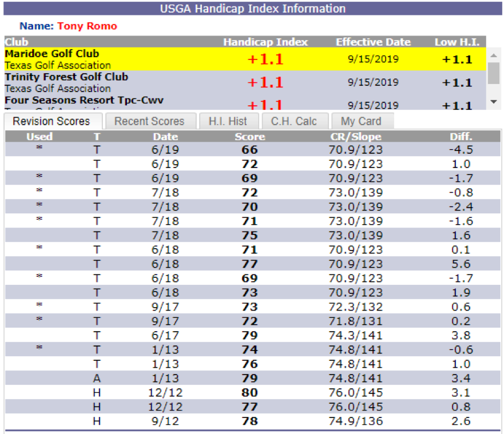This screenshot has width=504, height=434.
Task: Click the CR/Slope column header
Action: pos(355,137)
